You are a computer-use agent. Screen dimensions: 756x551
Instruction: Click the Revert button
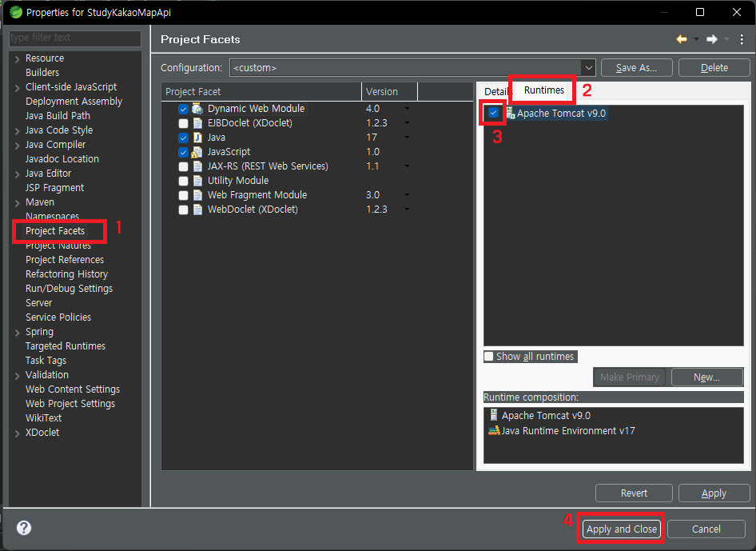[x=634, y=493]
